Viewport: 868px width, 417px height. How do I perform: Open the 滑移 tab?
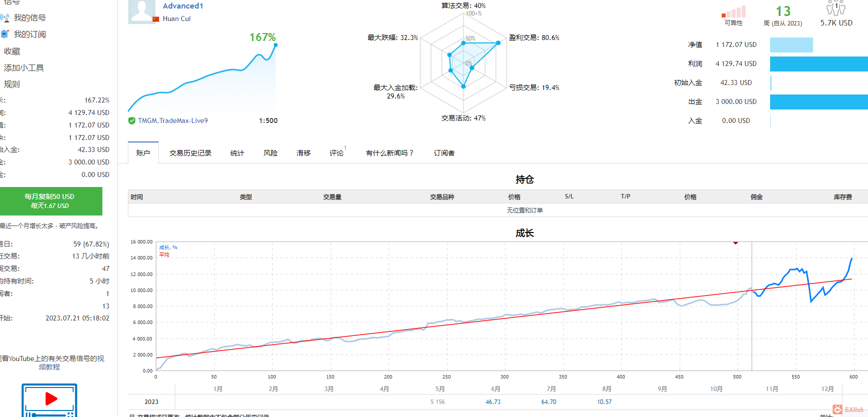[x=304, y=153]
